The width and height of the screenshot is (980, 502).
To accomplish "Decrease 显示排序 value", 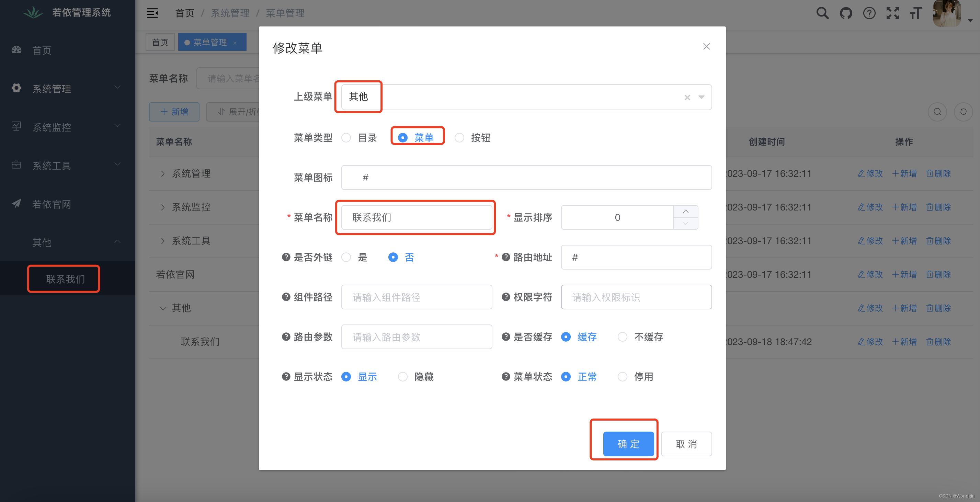I will point(685,224).
